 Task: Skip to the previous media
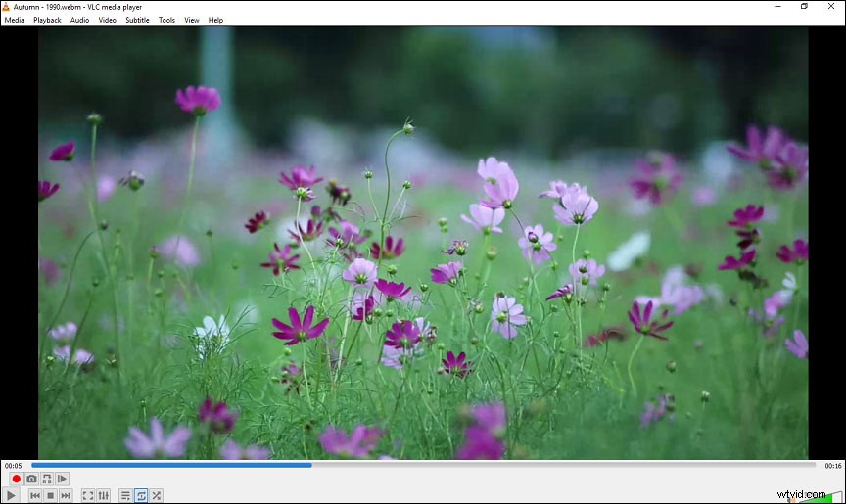35,495
